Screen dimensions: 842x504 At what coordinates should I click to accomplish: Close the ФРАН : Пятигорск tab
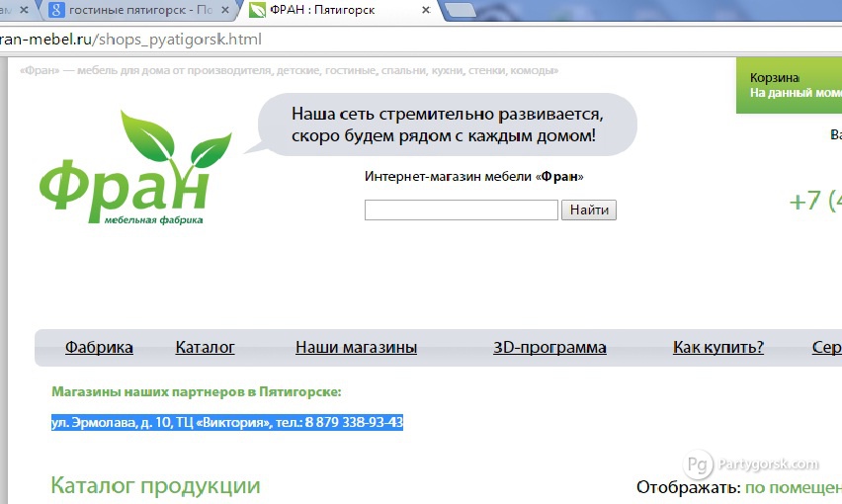pyautogui.click(x=426, y=10)
